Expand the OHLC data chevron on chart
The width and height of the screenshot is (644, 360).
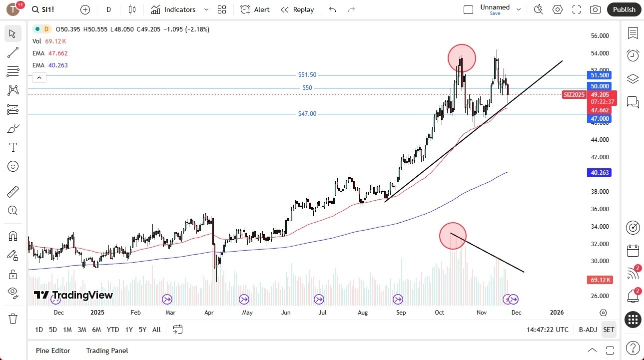point(39,77)
